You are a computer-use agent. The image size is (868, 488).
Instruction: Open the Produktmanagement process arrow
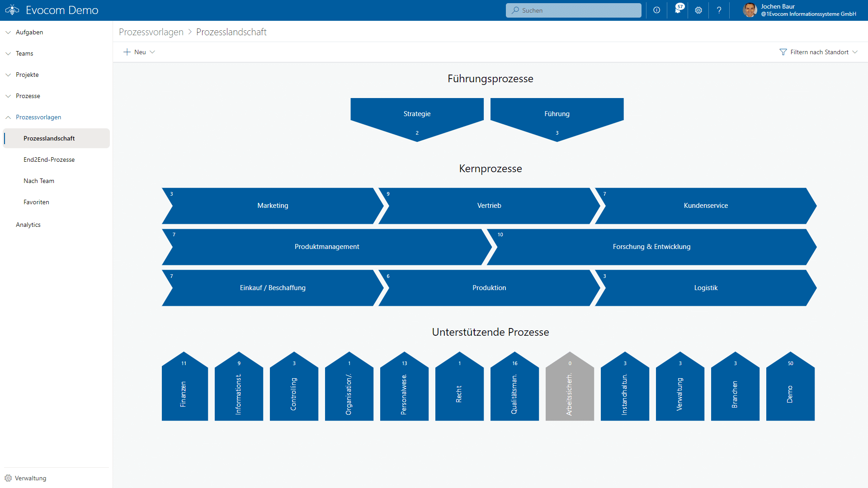tap(327, 247)
